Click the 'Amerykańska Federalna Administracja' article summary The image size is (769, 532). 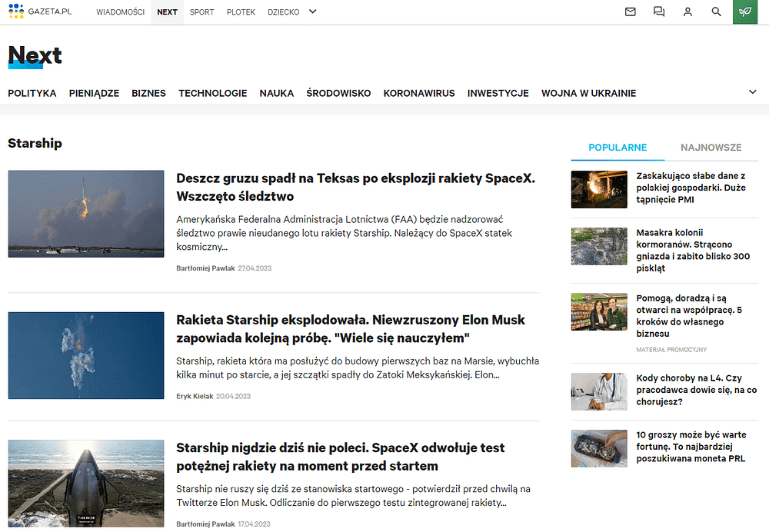[345, 233]
